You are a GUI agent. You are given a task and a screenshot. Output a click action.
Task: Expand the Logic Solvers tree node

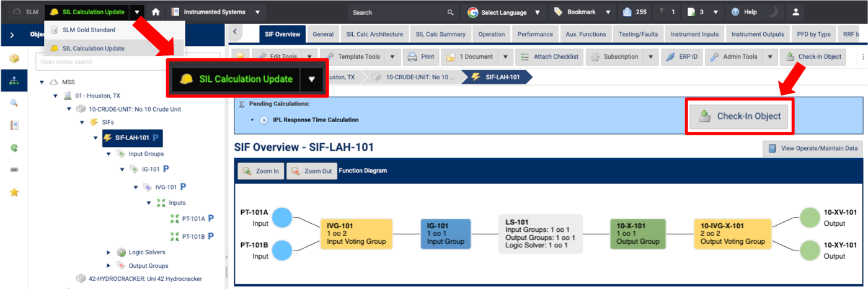point(108,252)
